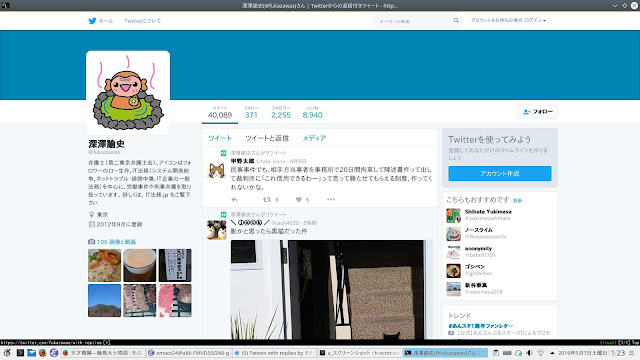Open 新谷泰真 suggested profile name
The image size is (640, 360).
[x=476, y=285]
